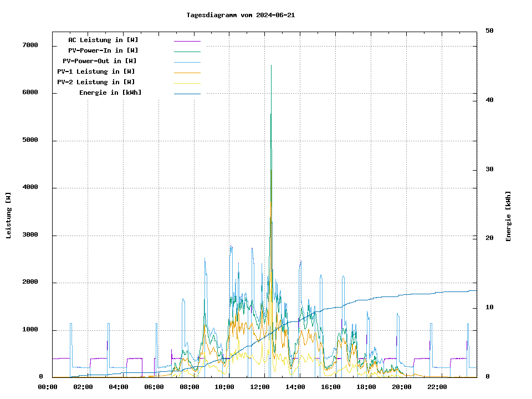Click line sample beside PV-2 Leistung legend entry

[187, 83]
